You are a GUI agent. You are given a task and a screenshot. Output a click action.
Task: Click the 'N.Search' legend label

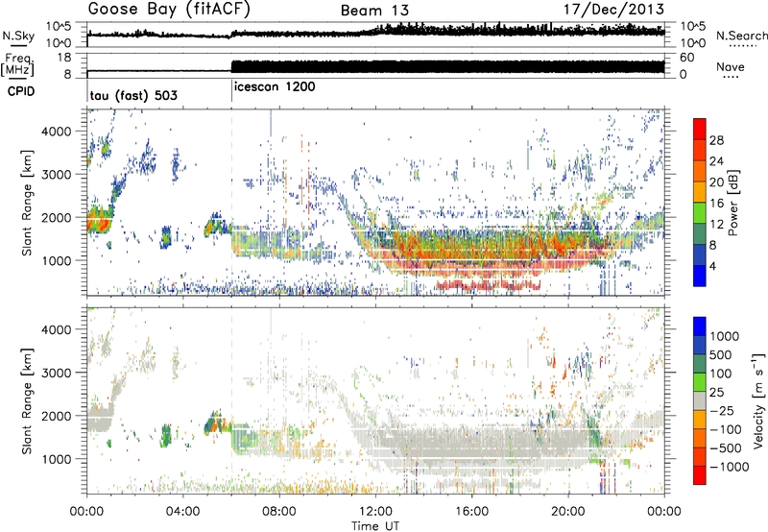tap(741, 36)
